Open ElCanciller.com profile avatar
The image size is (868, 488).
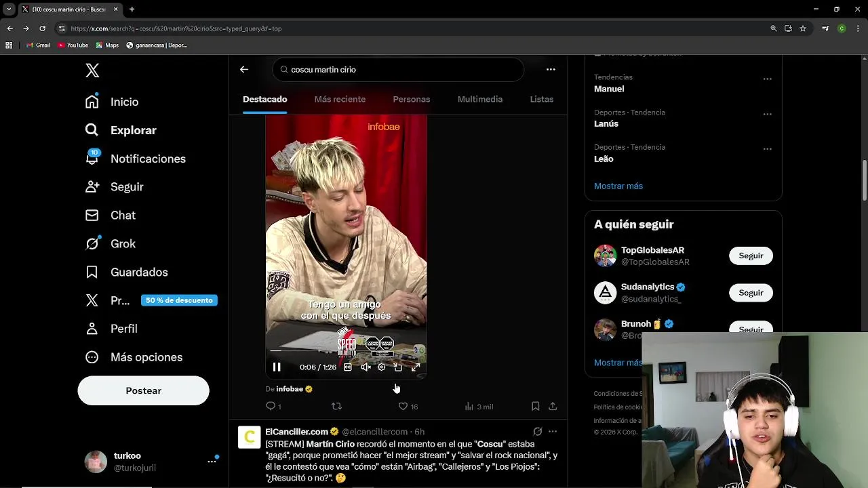pyautogui.click(x=249, y=437)
